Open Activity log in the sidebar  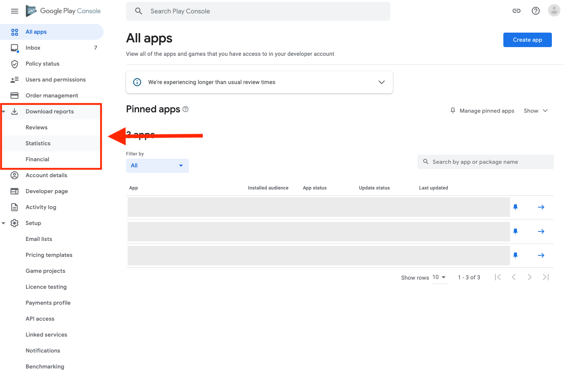pos(52,207)
